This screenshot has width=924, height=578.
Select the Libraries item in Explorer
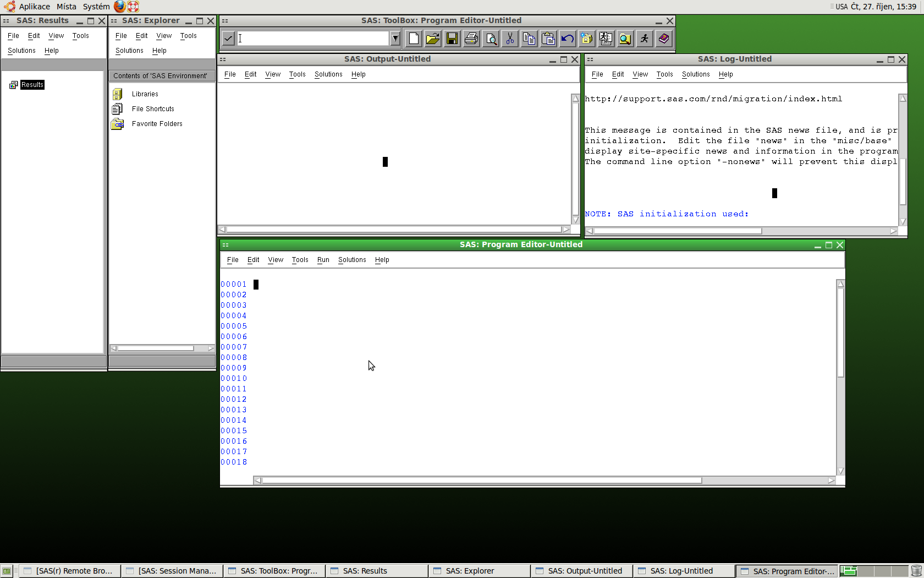click(145, 94)
